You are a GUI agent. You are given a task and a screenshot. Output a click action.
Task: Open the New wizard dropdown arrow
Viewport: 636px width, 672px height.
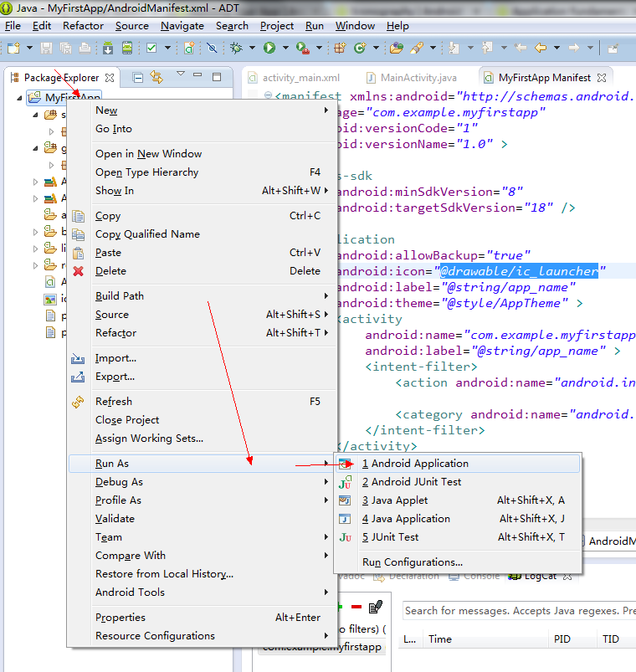[29, 48]
